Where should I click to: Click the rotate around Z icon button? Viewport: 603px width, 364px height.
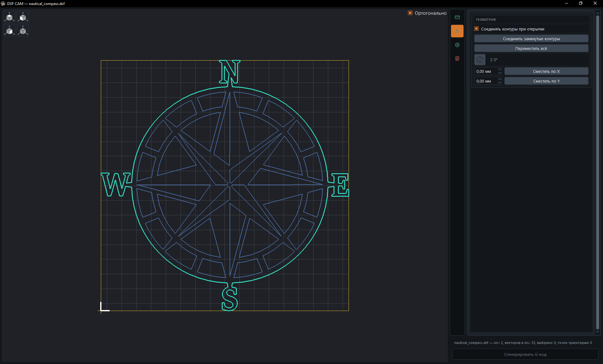pyautogui.click(x=480, y=60)
